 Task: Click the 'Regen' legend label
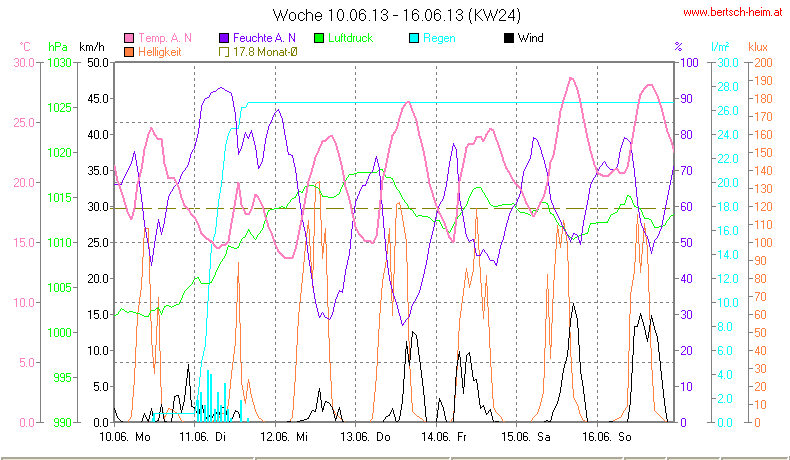[439, 38]
